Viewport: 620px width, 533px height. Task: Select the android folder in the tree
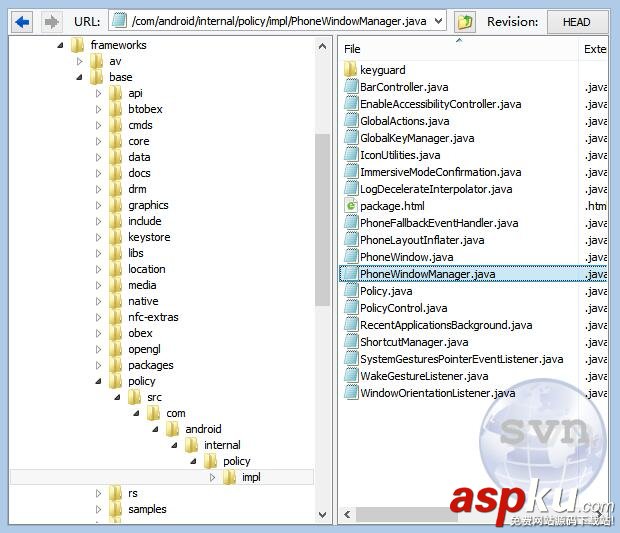pos(203,429)
